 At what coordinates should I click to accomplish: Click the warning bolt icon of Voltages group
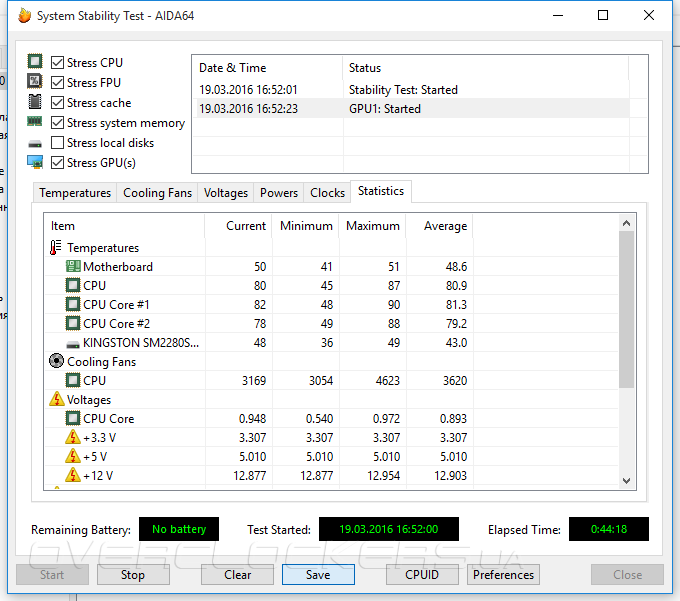pos(57,399)
